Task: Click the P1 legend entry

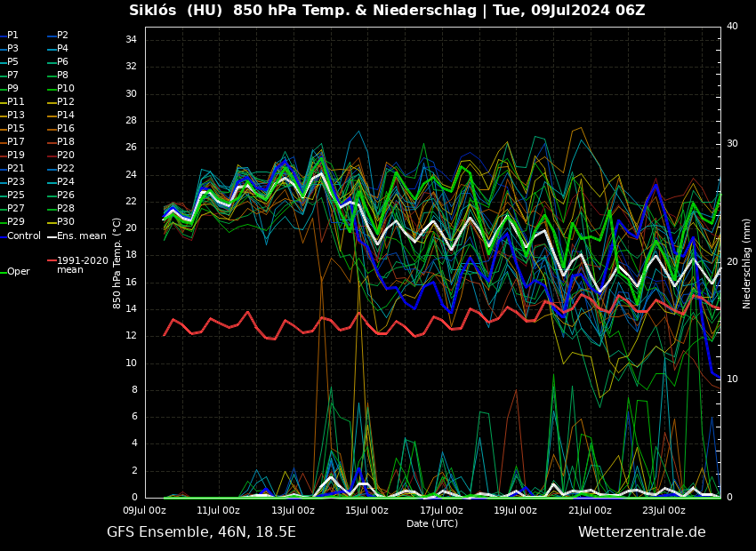Action: pyautogui.click(x=12, y=36)
